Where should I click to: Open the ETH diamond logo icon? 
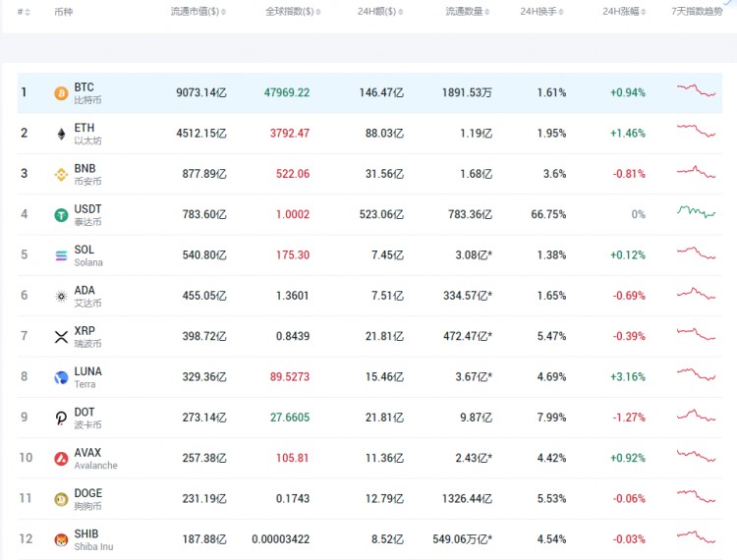(x=61, y=134)
